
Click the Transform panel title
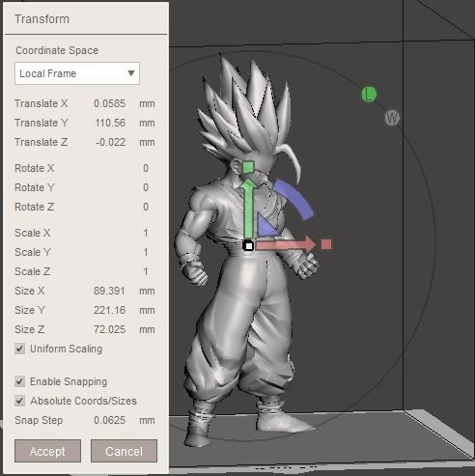[42, 19]
